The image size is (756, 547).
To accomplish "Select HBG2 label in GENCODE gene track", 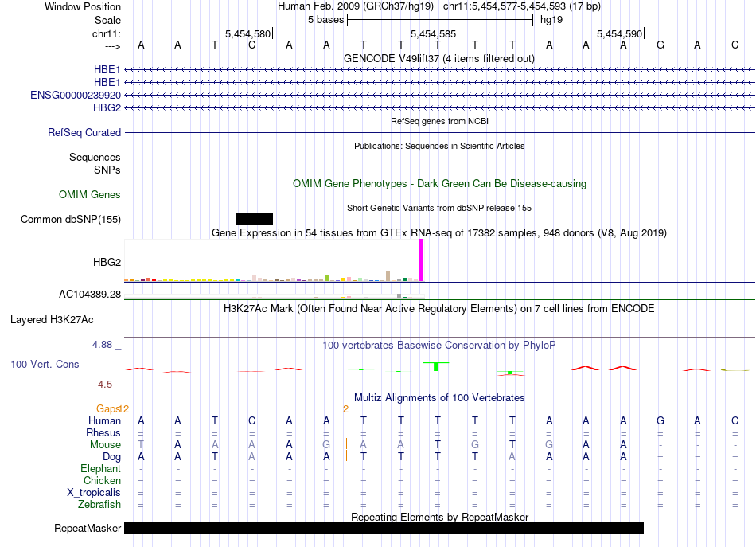I will [107, 107].
